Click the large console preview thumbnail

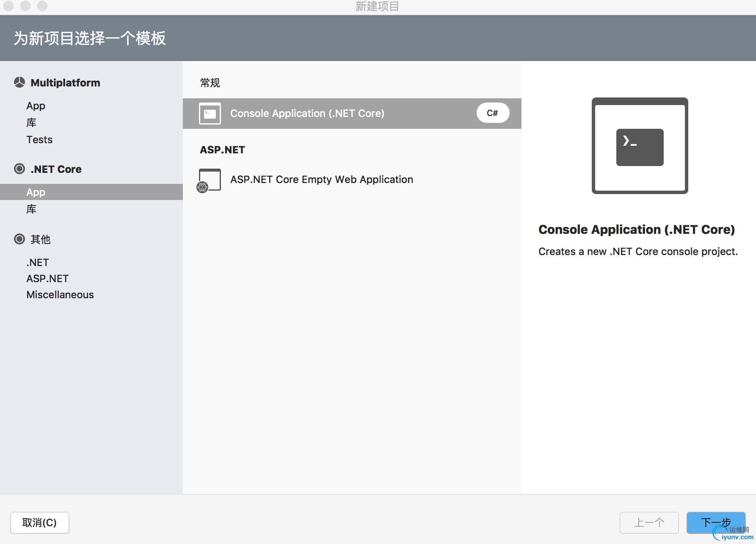[x=640, y=146]
